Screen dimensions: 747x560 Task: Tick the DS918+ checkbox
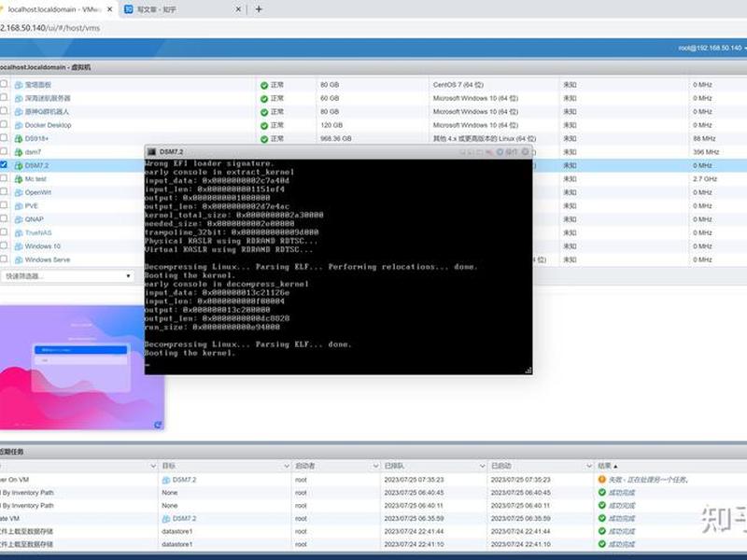click(4, 137)
